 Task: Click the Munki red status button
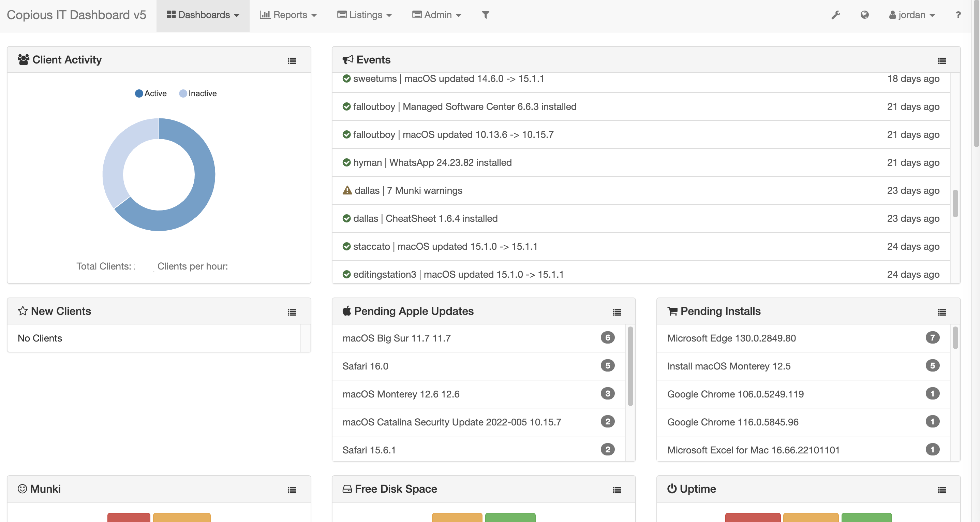pyautogui.click(x=129, y=518)
